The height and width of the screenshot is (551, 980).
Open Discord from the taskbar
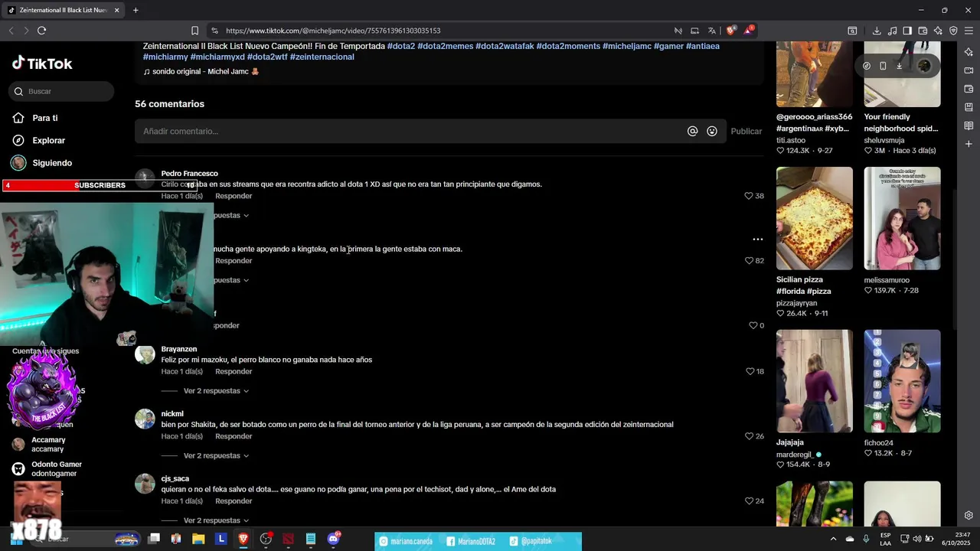[x=333, y=539]
